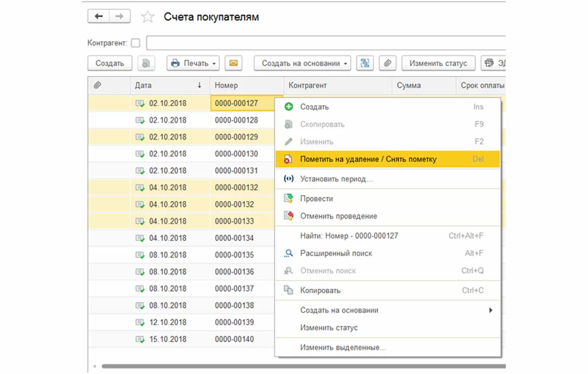Select Расширенный поиск in the context menu
This screenshot has width=588, height=374.
(336, 254)
